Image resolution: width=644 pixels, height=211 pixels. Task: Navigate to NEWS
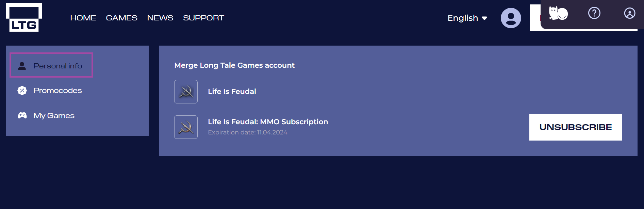coord(160,18)
